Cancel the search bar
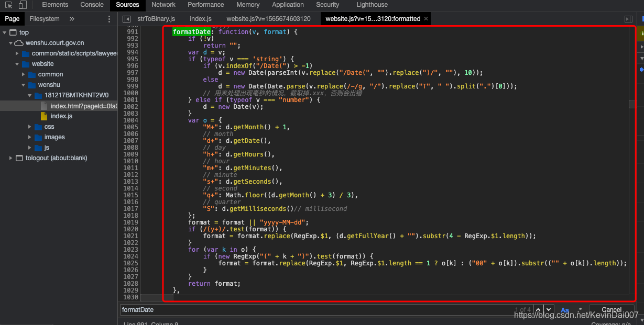The width and height of the screenshot is (644, 325). pos(612,310)
